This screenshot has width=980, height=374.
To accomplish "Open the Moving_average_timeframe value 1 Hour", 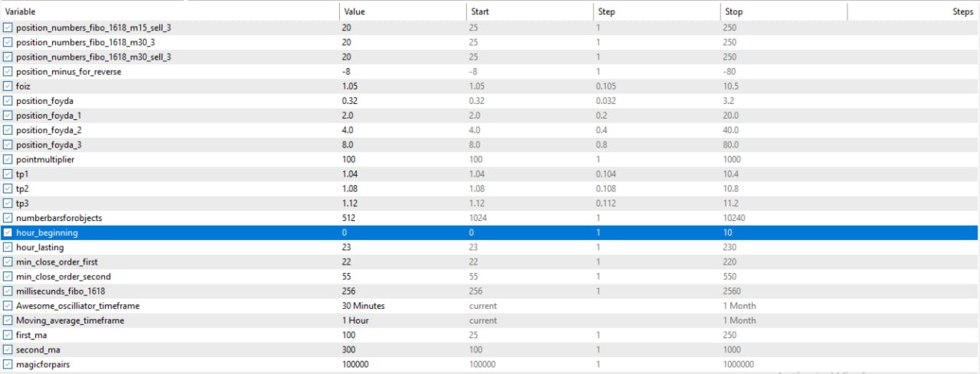I will [355, 320].
